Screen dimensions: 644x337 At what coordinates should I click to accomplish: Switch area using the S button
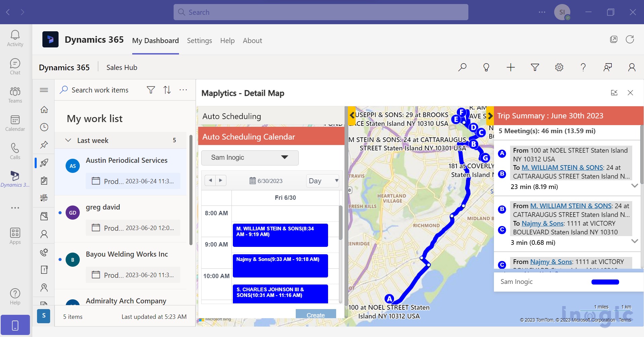point(44,316)
